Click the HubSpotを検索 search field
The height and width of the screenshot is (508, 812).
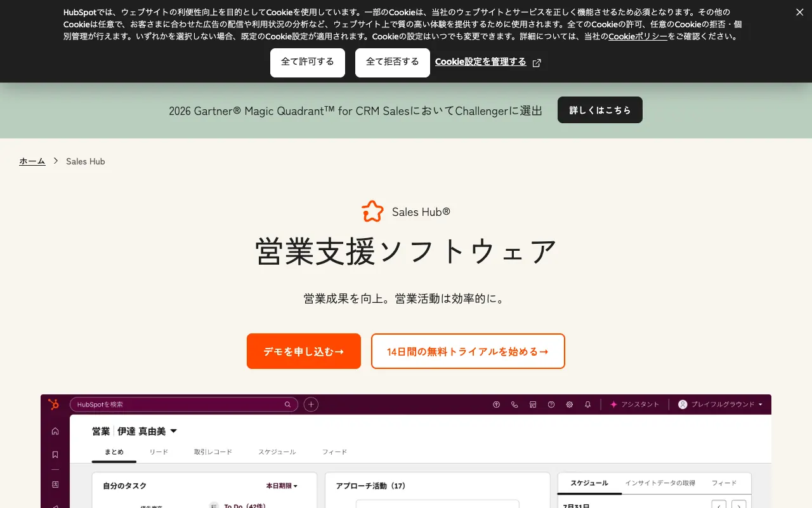coord(184,404)
